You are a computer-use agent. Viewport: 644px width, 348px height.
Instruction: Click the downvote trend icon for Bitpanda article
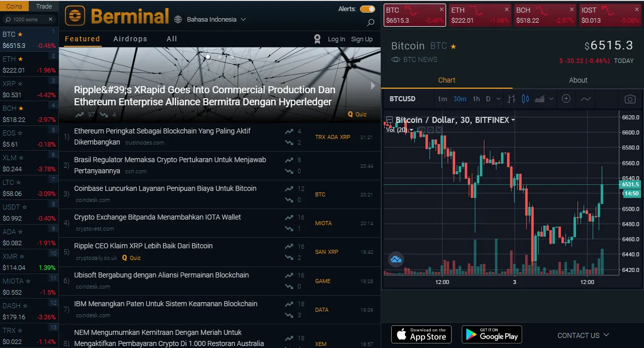point(289,229)
